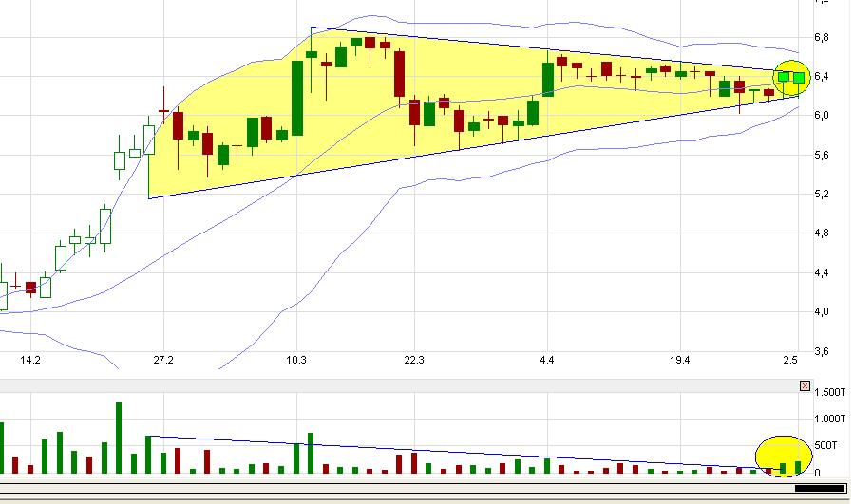The height and width of the screenshot is (504, 853).
Task: Click the 19.4 date label
Action: point(679,360)
